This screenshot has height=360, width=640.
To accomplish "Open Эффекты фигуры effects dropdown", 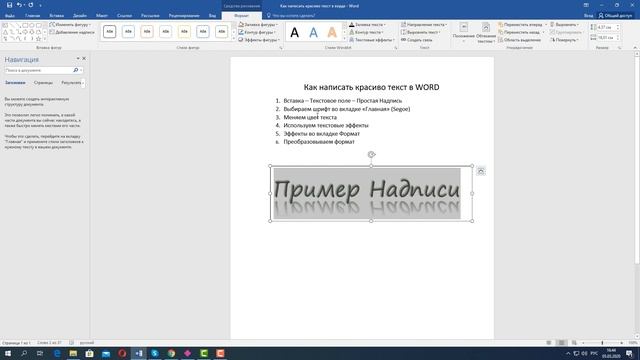I will tap(259, 40).
